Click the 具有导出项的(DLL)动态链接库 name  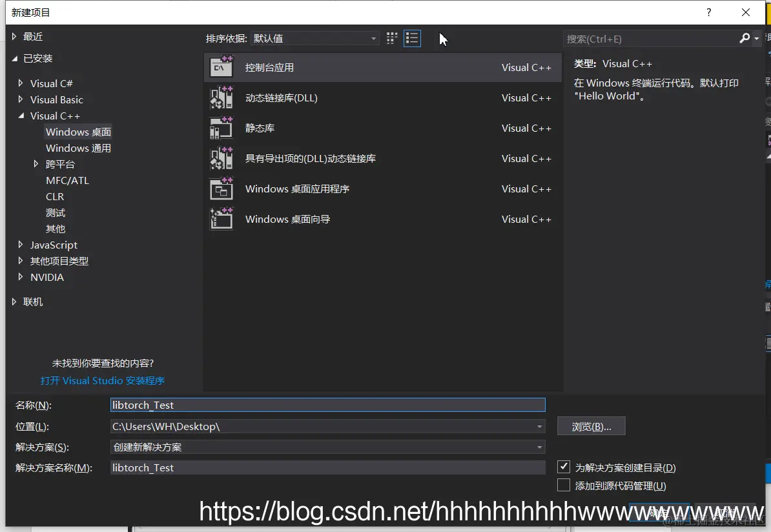[x=310, y=158]
